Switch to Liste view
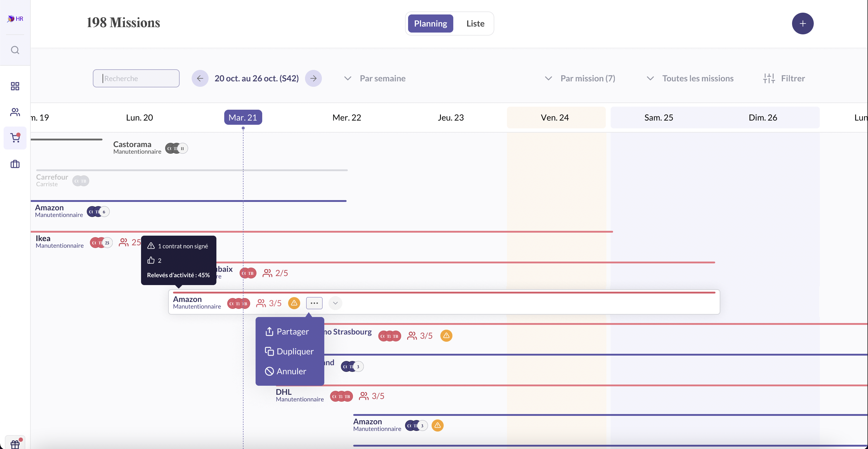Viewport: 868px width, 449px height. click(475, 24)
